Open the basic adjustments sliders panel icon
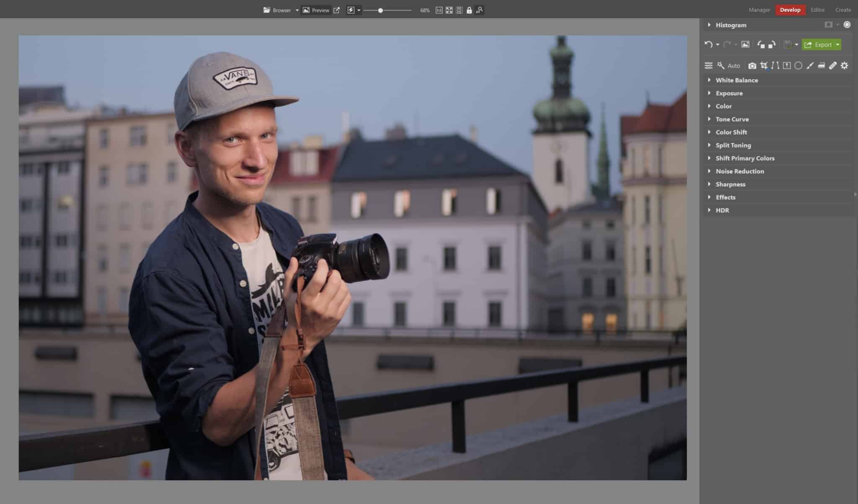 (708, 65)
